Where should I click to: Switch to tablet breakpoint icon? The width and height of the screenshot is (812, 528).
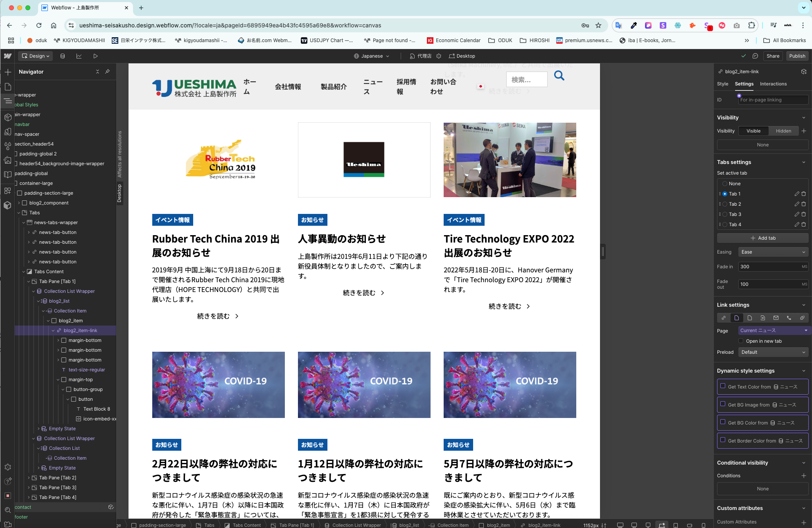tap(676, 525)
